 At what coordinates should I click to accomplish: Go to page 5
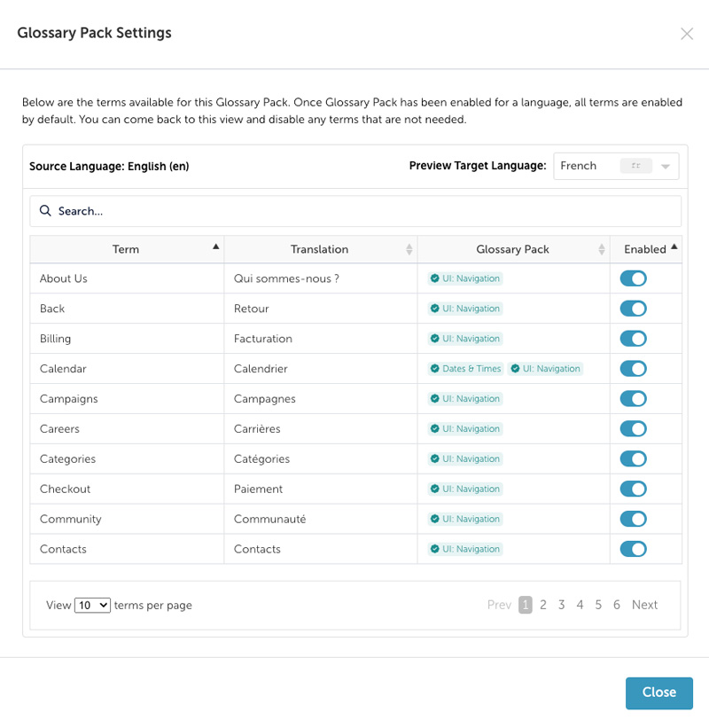click(x=598, y=605)
